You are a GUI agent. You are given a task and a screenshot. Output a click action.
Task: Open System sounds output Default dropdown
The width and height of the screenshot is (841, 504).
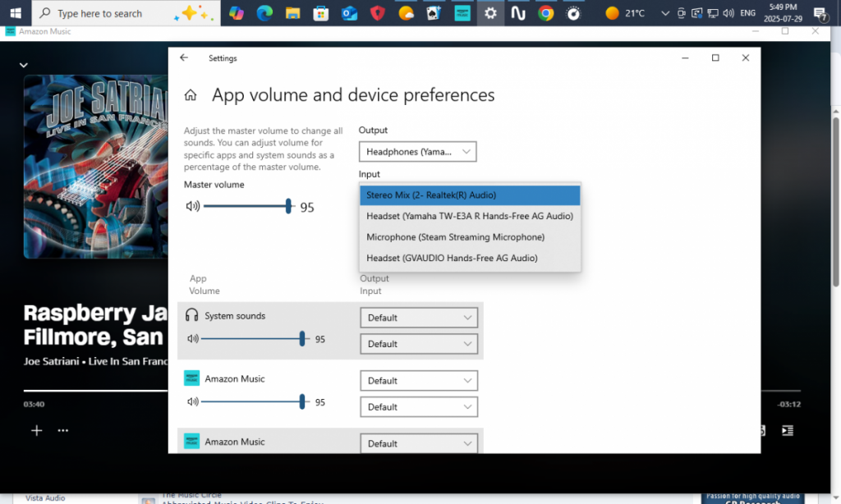[419, 318]
